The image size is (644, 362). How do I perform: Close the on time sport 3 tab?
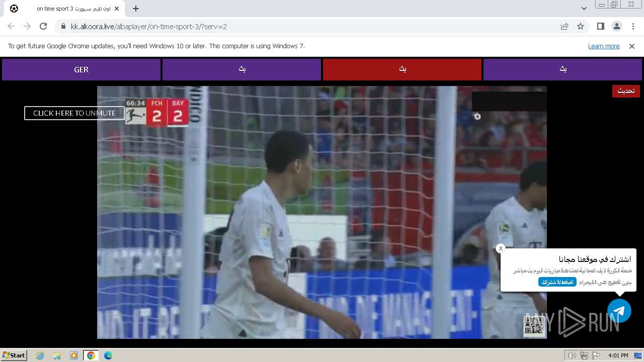coord(117,9)
